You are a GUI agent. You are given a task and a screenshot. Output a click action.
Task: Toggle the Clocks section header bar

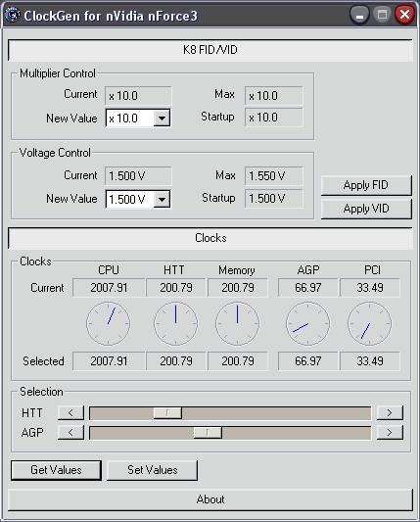coord(210,238)
